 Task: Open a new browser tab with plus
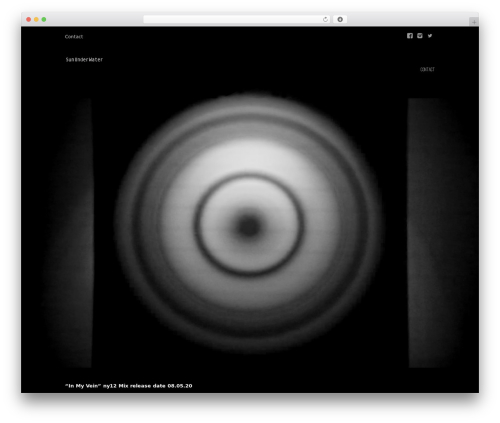point(474,22)
